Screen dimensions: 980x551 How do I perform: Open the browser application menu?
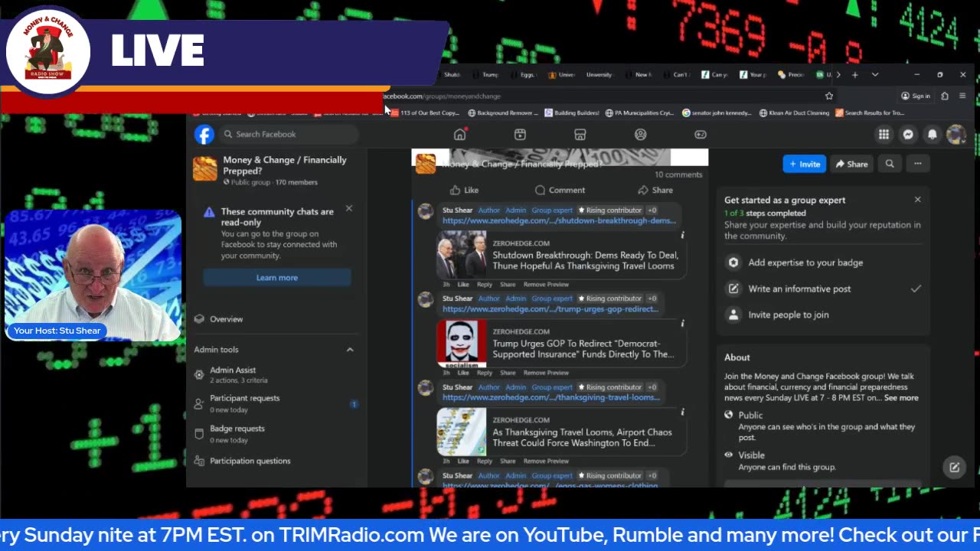click(x=962, y=96)
